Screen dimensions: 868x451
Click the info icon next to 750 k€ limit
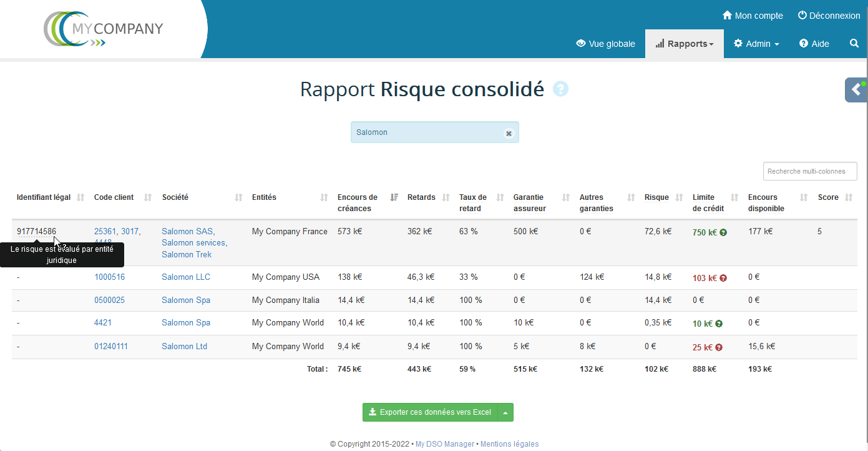click(x=723, y=232)
